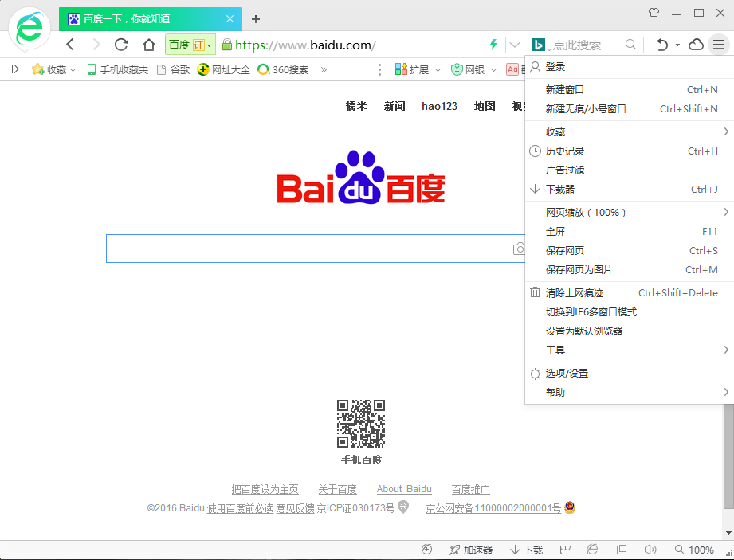The width and height of the screenshot is (734, 560).
Task: Open 历史记录 from the menu
Action: 630,151
